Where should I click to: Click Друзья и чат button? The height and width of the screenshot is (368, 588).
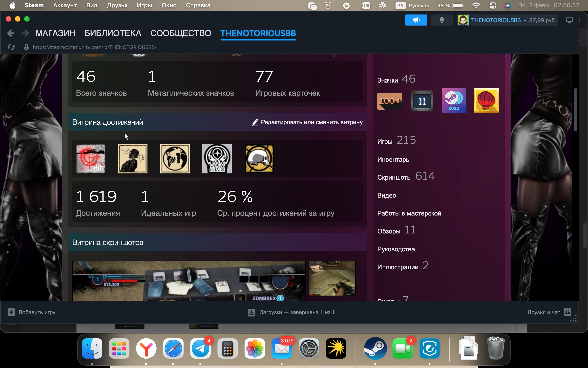click(549, 312)
